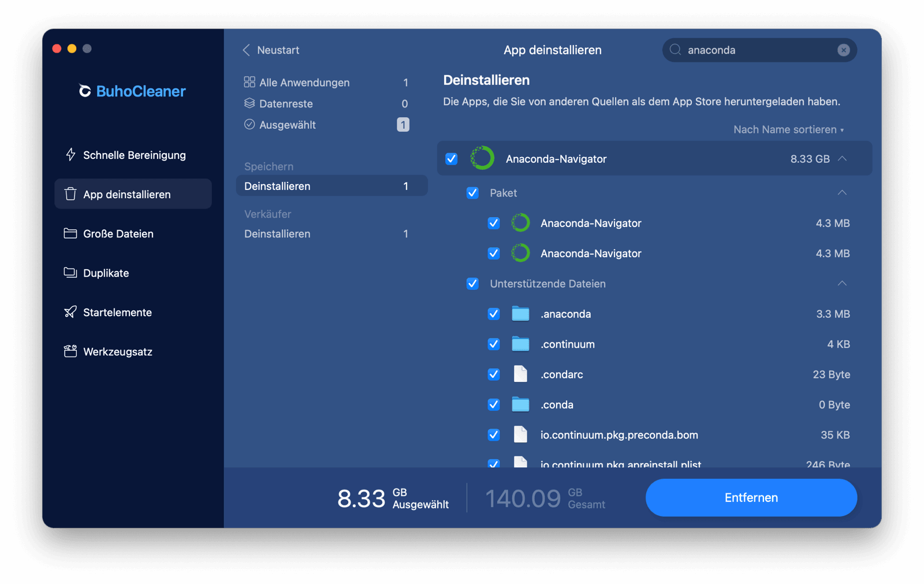Open Werkzeugsatz section

[133, 351]
